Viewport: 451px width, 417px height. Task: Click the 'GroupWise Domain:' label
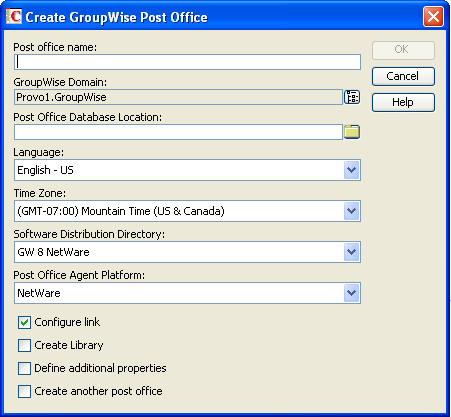60,82
